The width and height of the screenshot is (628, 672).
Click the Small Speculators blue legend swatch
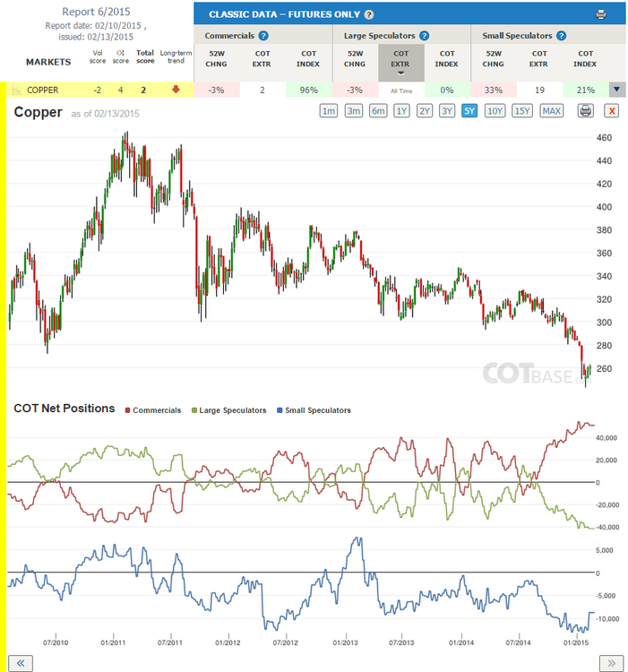point(280,410)
